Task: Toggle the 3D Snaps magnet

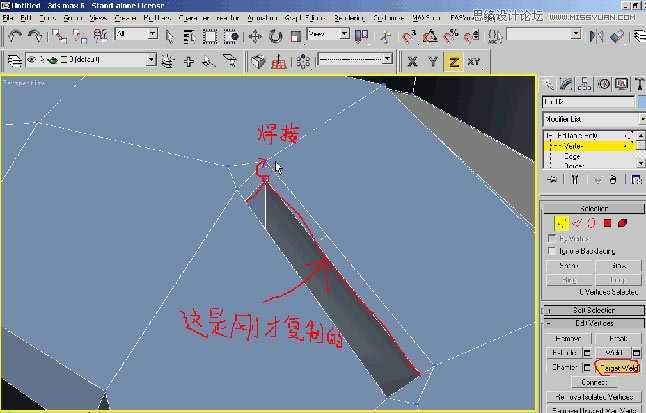Action: [x=409, y=36]
